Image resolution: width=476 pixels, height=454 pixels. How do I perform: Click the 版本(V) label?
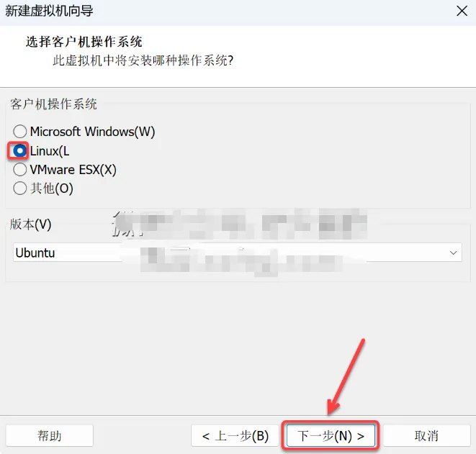30,224
